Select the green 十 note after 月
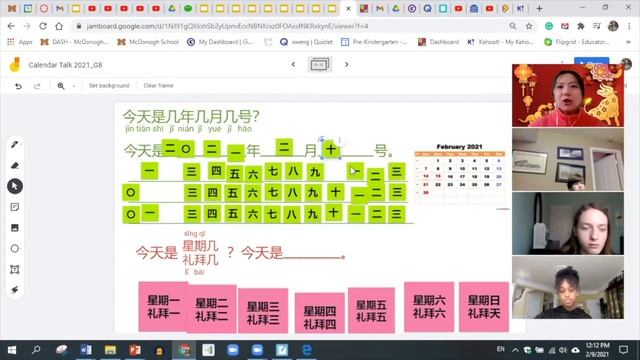The width and height of the screenshot is (640, 360). coord(331,149)
